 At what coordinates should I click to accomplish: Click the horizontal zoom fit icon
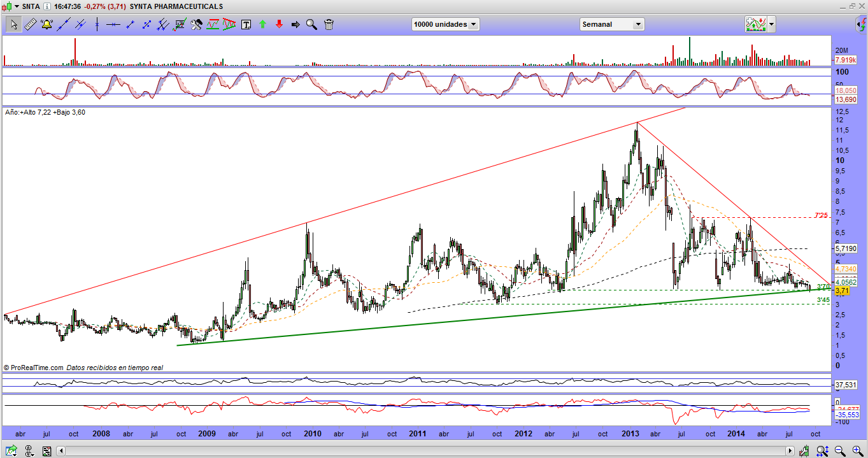click(822, 450)
